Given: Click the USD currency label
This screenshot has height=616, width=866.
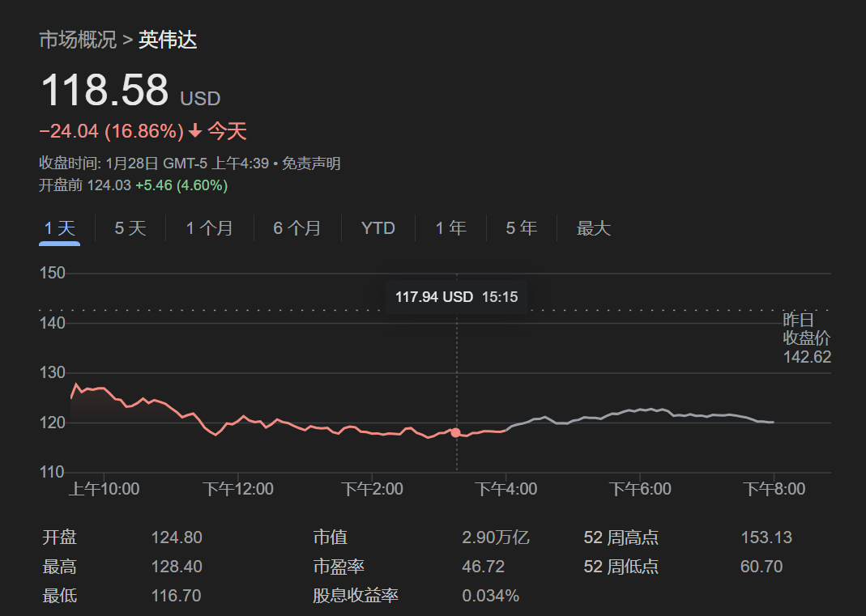Looking at the screenshot, I should point(200,98).
